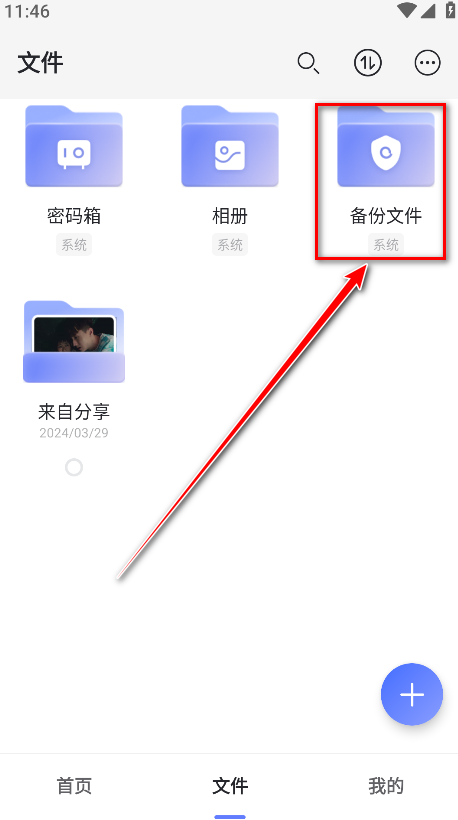Open the 备份文件 shield folder icon

point(386,146)
